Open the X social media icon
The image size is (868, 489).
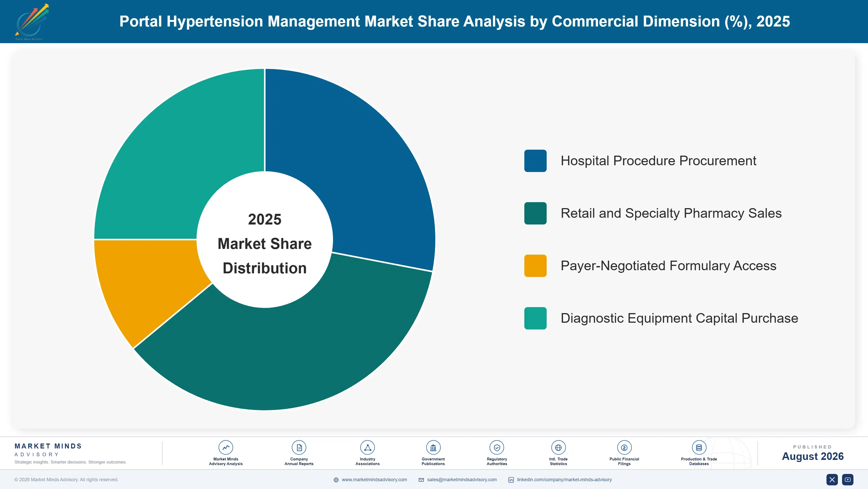832,480
